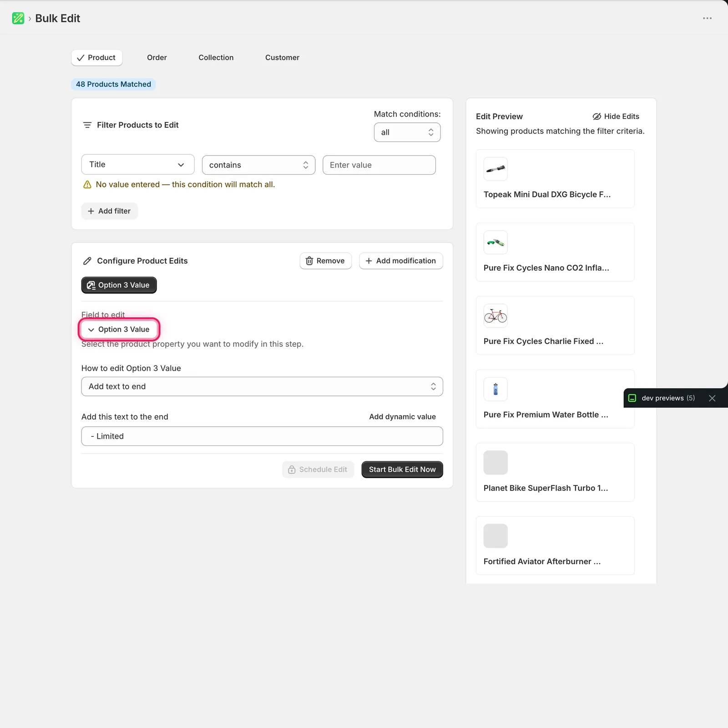Click the Add modification button
Viewport: 728px width, 728px height.
tap(401, 261)
